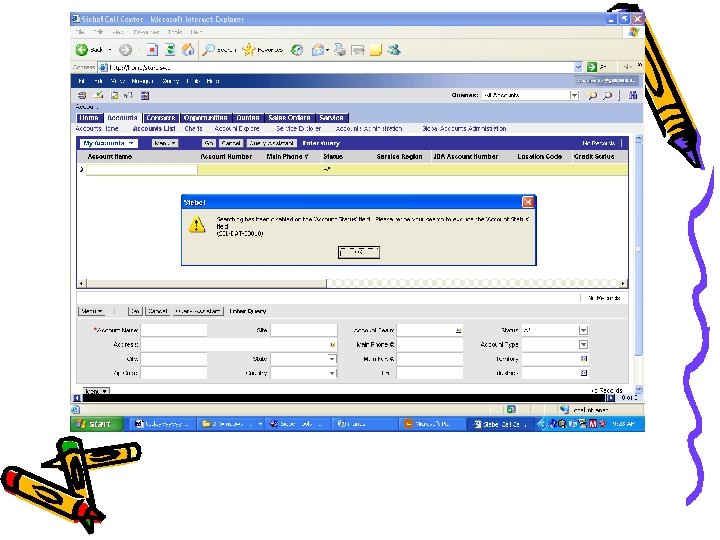
Task: Click the Messenger people icon in the IE toolbar
Action: click(x=394, y=50)
